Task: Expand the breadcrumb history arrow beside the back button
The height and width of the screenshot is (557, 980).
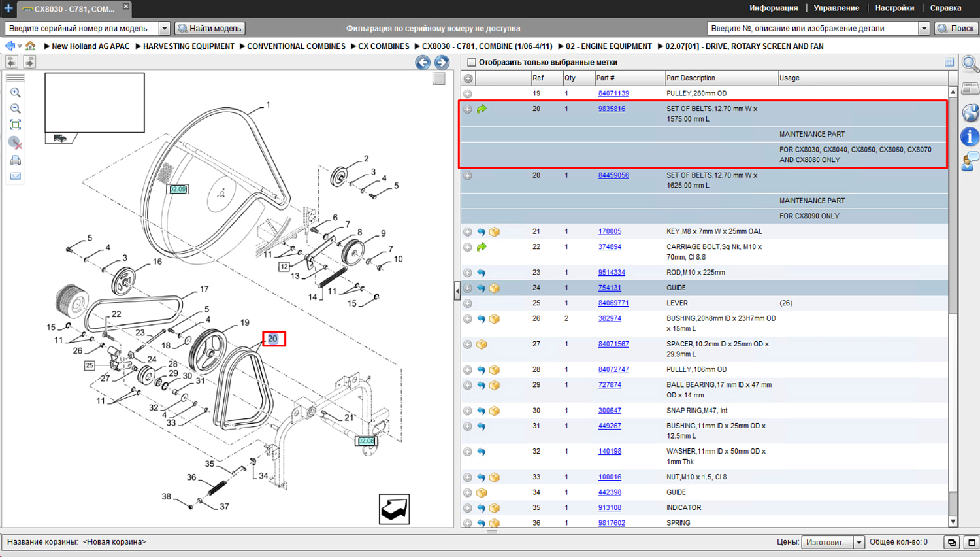Action: pyautogui.click(x=20, y=46)
